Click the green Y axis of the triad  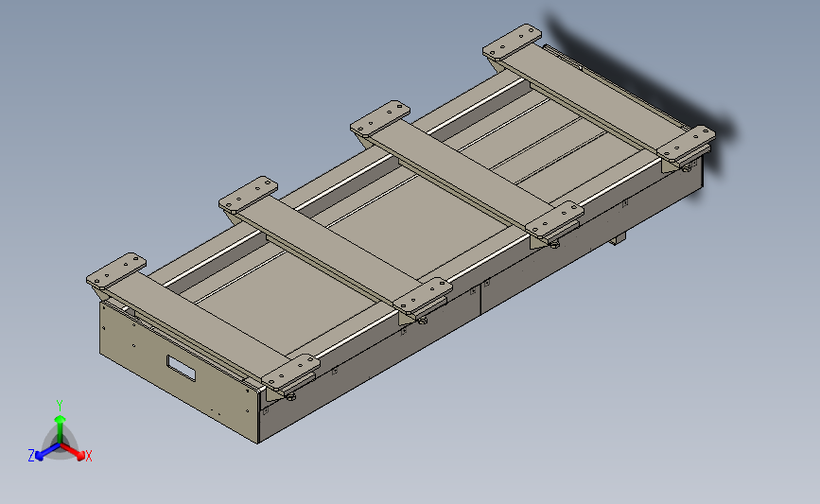(x=61, y=428)
